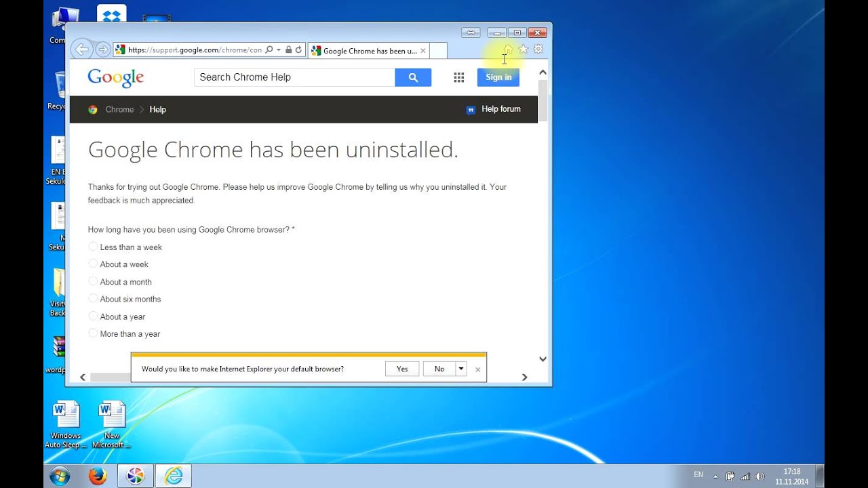Click the Show desktop strip

[x=820, y=476]
